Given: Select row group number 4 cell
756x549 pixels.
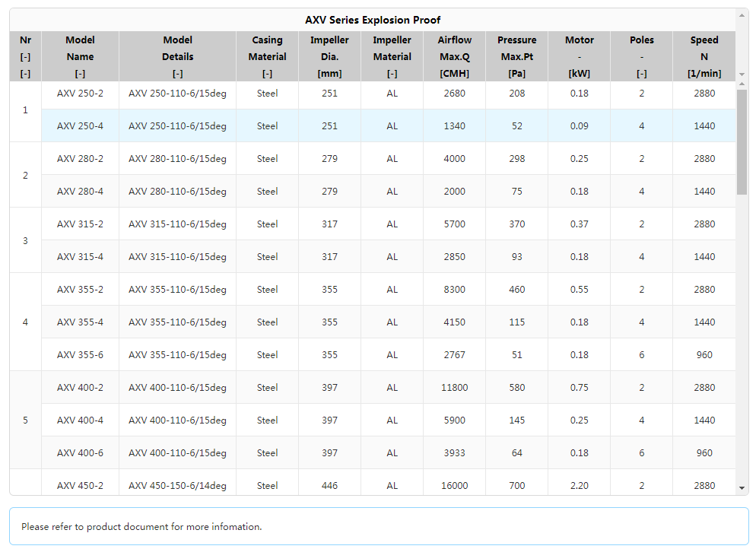Looking at the screenshot, I should pyautogui.click(x=25, y=322).
